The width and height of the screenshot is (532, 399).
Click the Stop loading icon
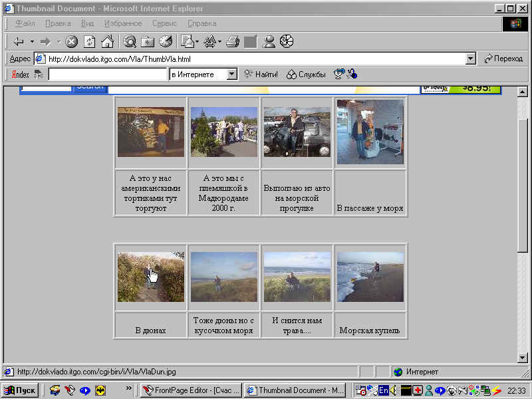72,41
